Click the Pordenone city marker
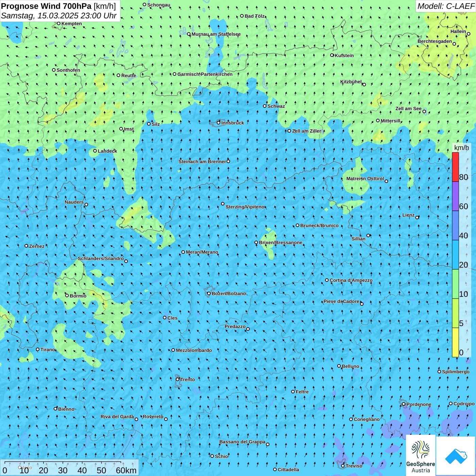476x476 pixels. [x=404, y=404]
